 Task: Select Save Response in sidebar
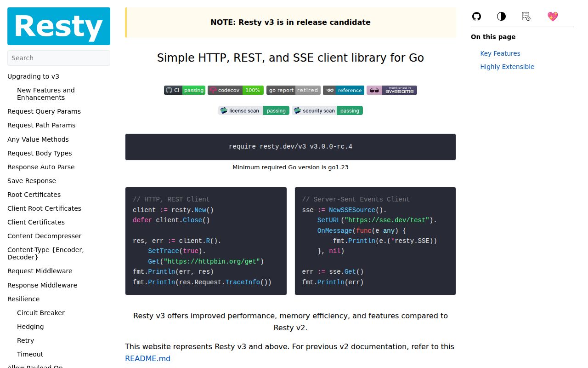(32, 181)
